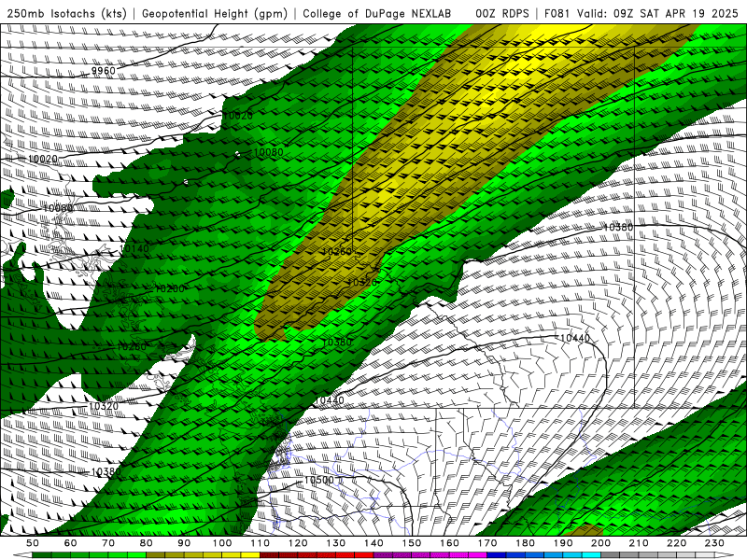The image size is (747, 560).
Task: Click the 140 value on the color scale
Action: (373, 543)
